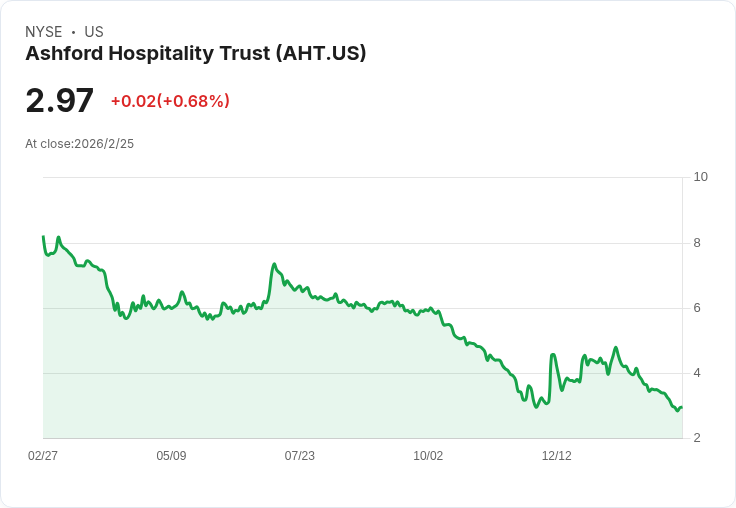Click the Ashford Hospitality Trust (AHT.US) title

(195, 54)
